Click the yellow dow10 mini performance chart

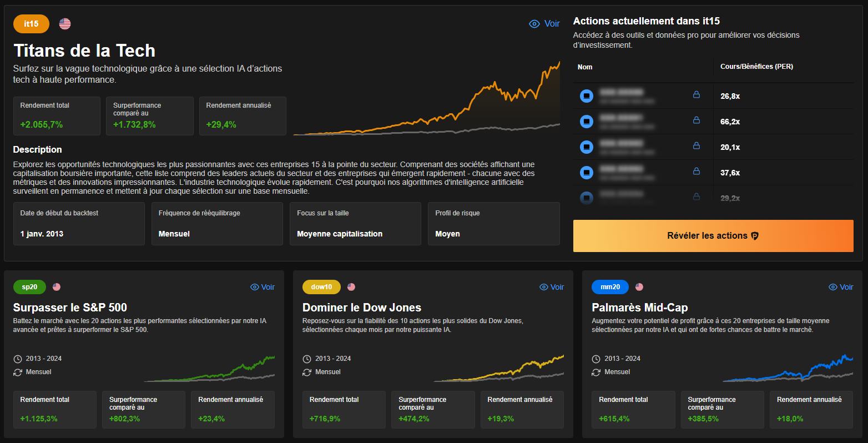pyautogui.click(x=498, y=369)
